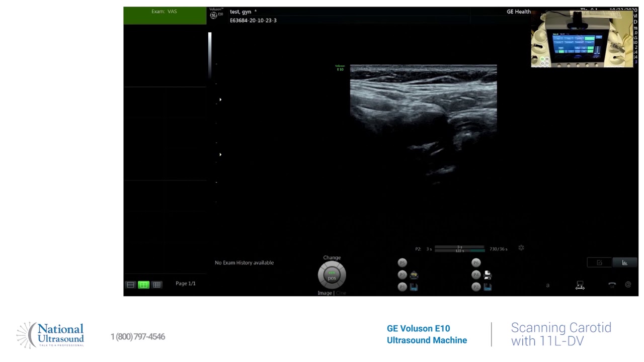
Task: Click the keyboard 'a' indicator
Action: (x=548, y=286)
